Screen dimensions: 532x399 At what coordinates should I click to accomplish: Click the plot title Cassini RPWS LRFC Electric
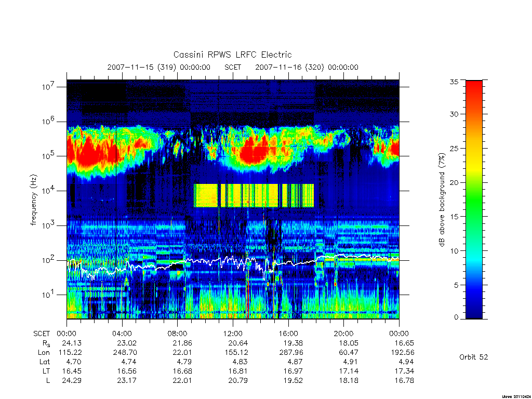click(x=232, y=55)
